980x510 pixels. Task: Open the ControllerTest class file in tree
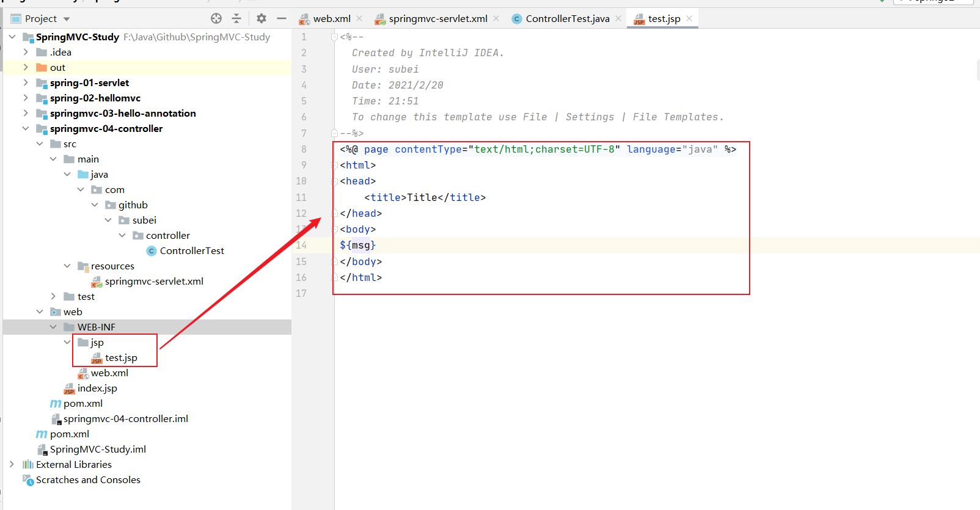(191, 250)
